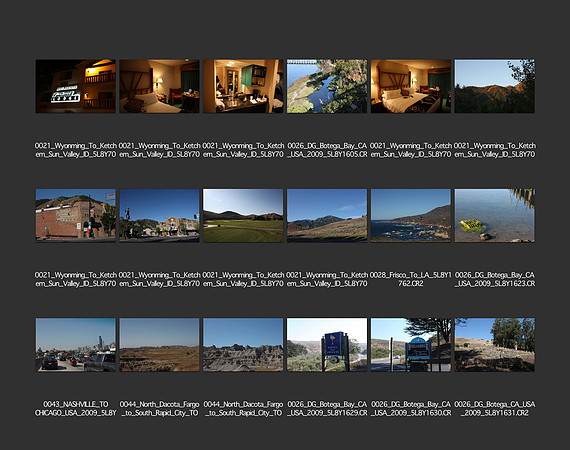Select the mossy green rock in water thumbnail

coord(494,215)
